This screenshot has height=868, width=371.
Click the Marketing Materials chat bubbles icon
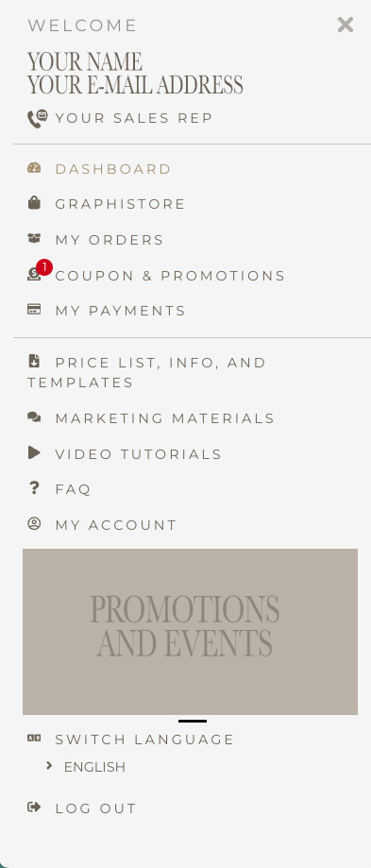click(34, 417)
